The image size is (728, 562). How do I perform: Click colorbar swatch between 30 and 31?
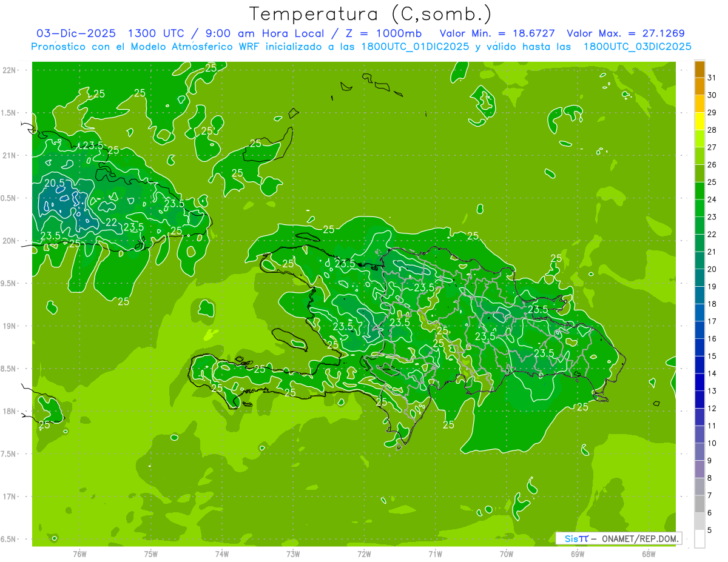[699, 87]
